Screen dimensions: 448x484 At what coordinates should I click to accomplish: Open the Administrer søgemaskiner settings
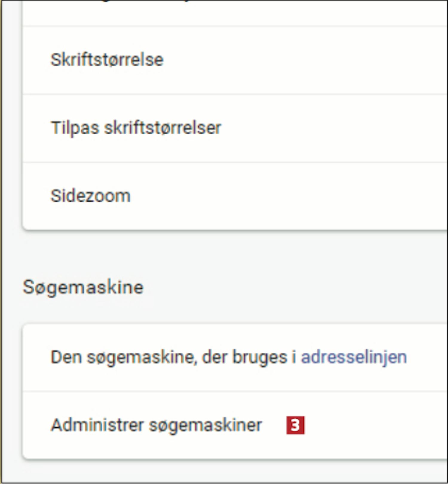click(x=156, y=425)
